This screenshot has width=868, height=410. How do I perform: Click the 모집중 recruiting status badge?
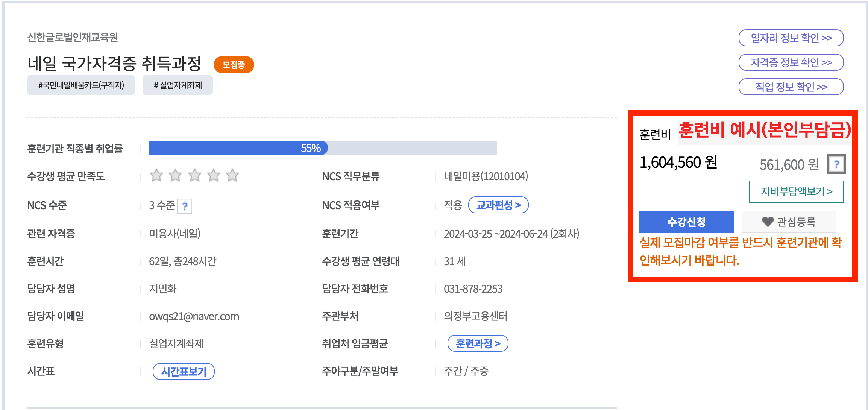tap(234, 65)
